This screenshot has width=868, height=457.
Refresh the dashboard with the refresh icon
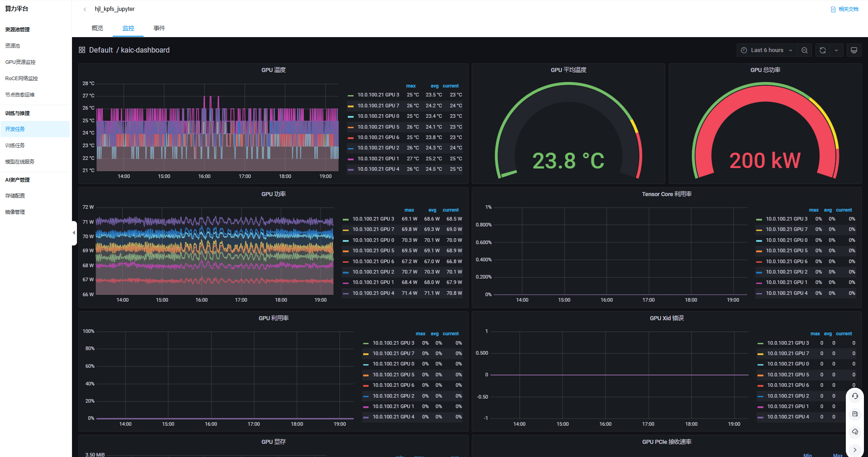pos(823,50)
